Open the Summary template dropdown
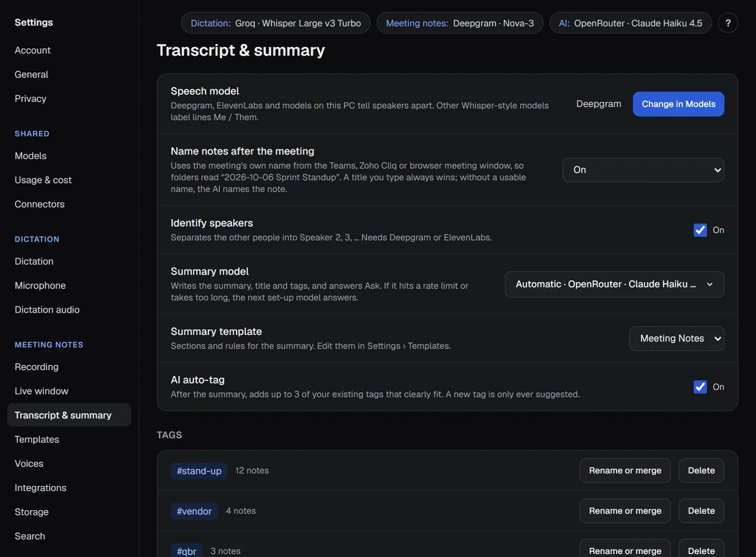Screen dimensions: 756x557 pos(676,339)
